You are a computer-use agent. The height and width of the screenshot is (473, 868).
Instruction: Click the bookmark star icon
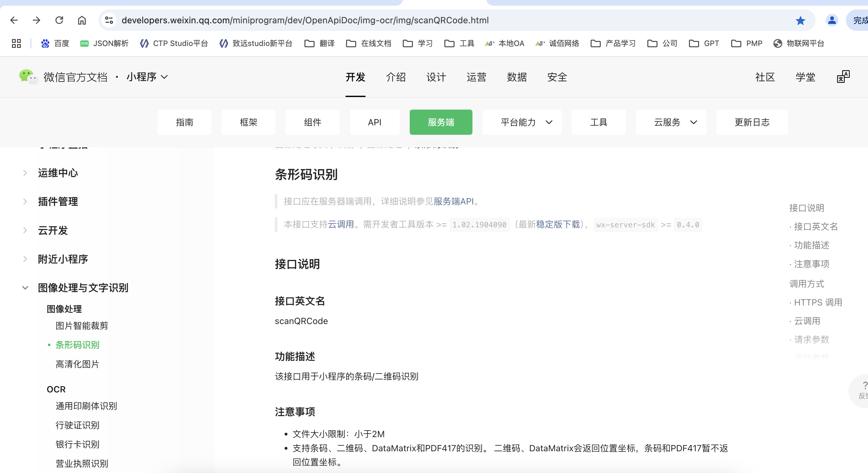click(800, 20)
